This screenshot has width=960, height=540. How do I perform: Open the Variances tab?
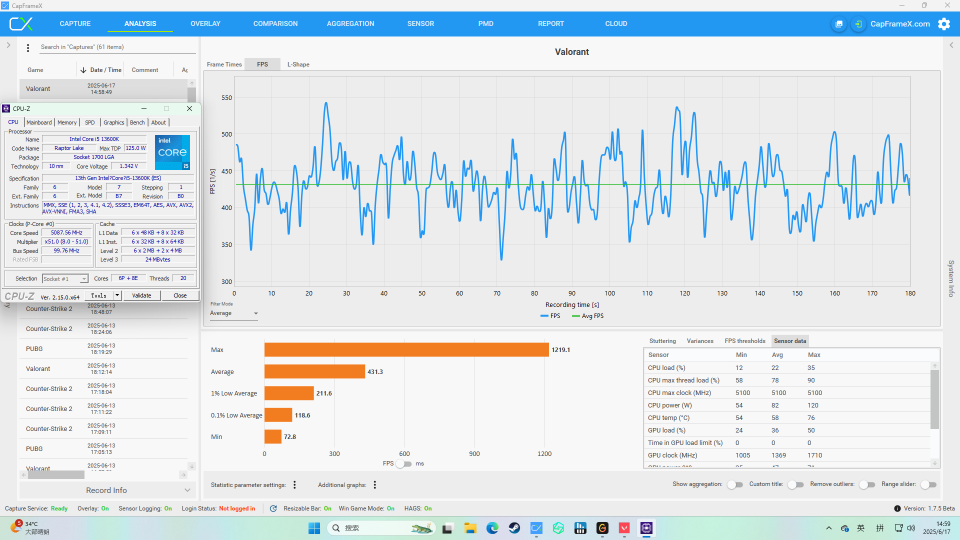[x=700, y=341]
